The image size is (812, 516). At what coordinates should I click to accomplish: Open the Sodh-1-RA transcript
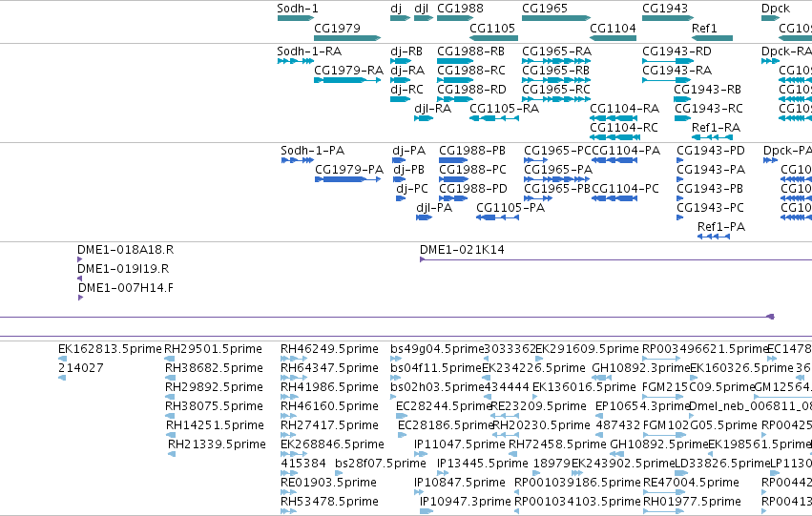pos(296,61)
